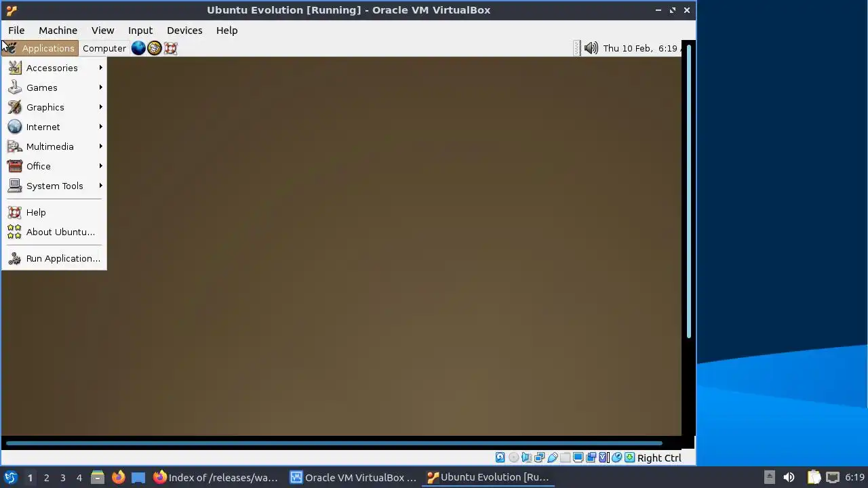868x488 pixels.
Task: Click the keyboard capture green arrow icon
Action: (629, 457)
